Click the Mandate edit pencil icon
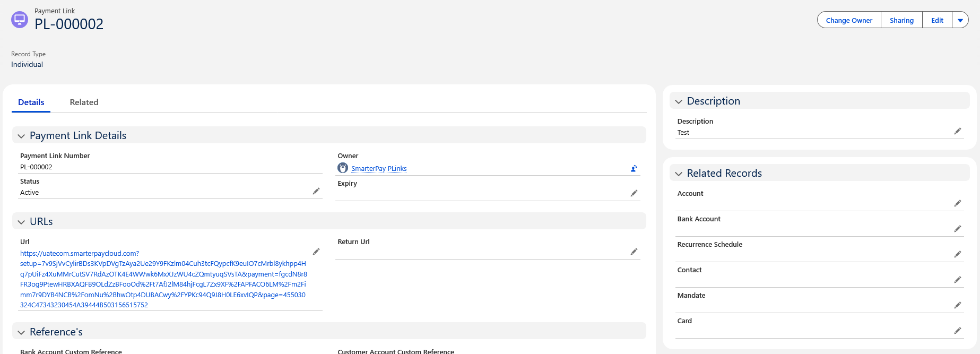The height and width of the screenshot is (354, 980). pyautogui.click(x=957, y=305)
